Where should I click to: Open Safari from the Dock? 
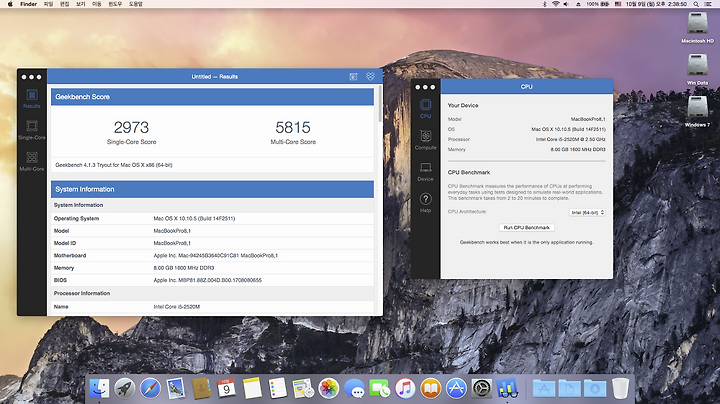[x=150, y=388]
